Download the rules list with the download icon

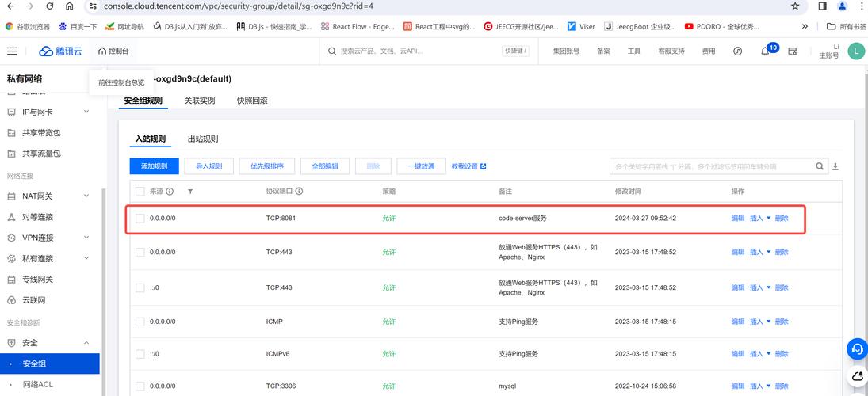835,166
